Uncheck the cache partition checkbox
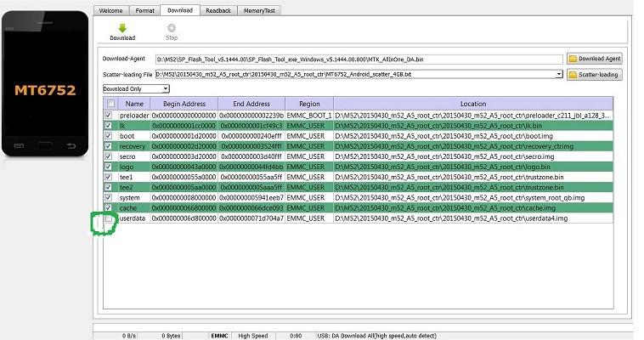The image size is (644, 340). tap(109, 207)
